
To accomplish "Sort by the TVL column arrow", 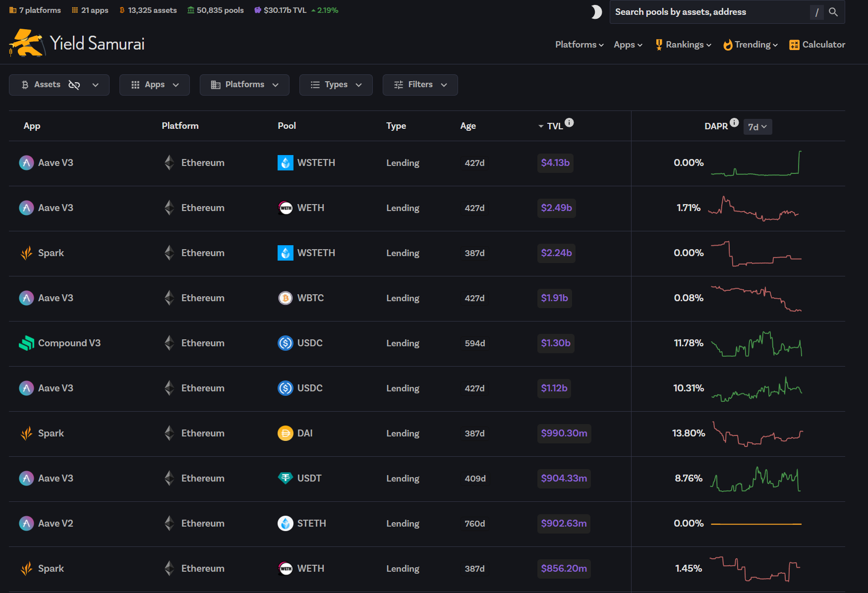I will [541, 126].
